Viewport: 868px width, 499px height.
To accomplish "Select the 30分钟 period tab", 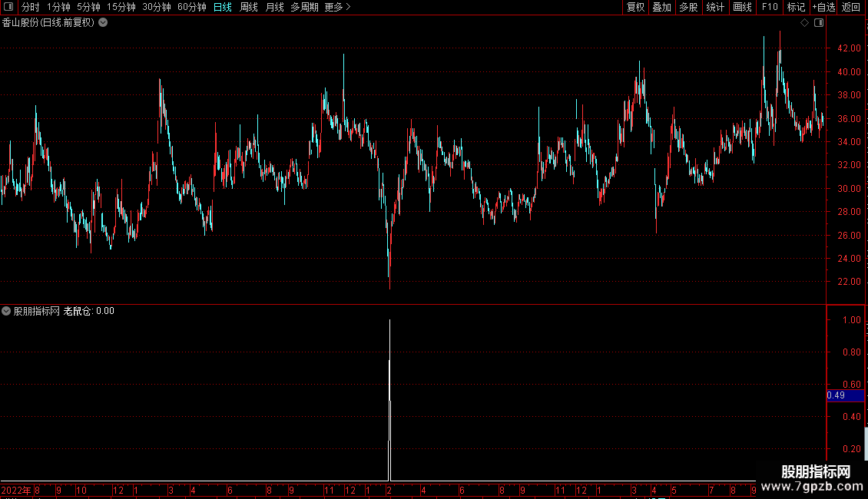I will [156, 7].
